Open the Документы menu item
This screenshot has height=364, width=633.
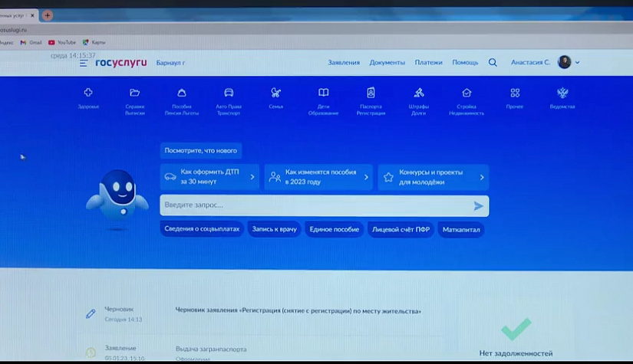pyautogui.click(x=387, y=63)
